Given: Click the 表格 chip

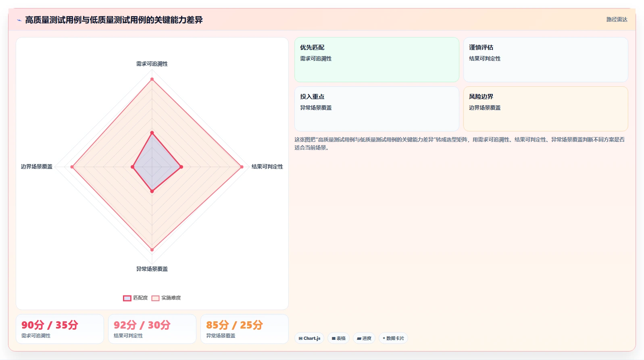Looking at the screenshot, I should coord(338,338).
